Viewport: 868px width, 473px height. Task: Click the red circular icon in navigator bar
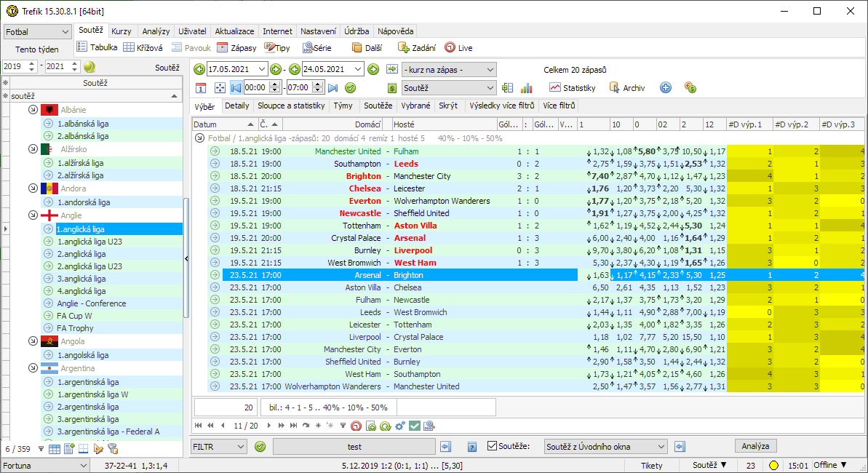coord(357,426)
